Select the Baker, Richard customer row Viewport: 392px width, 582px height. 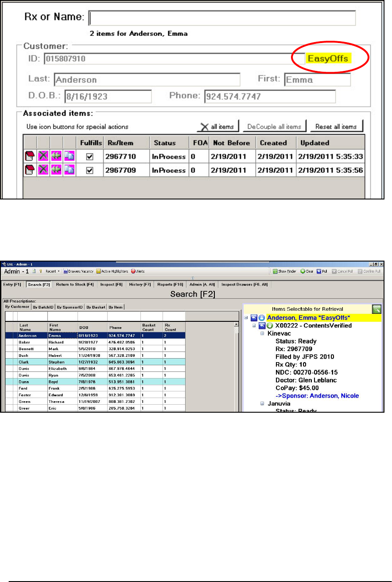click(x=95, y=342)
